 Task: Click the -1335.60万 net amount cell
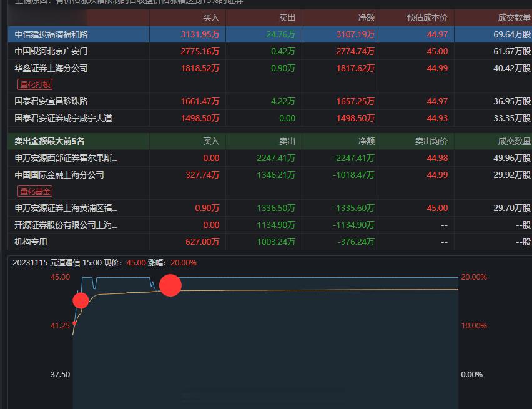coord(353,208)
